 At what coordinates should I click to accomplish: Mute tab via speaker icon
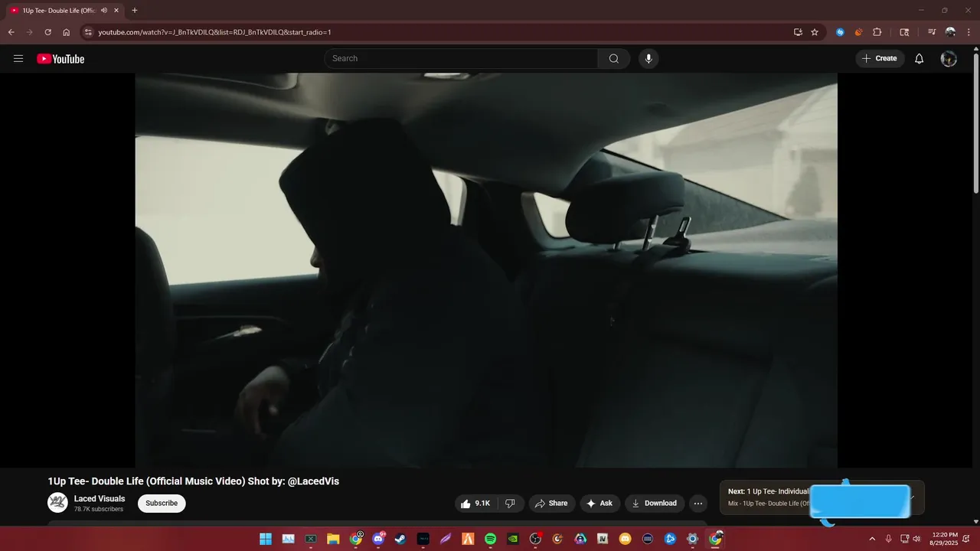104,11
